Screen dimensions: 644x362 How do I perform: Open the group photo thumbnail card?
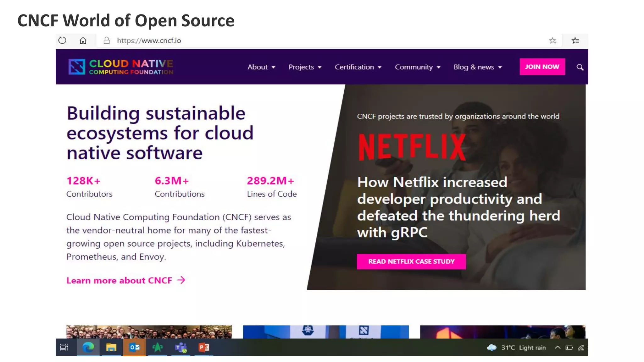[x=149, y=332]
